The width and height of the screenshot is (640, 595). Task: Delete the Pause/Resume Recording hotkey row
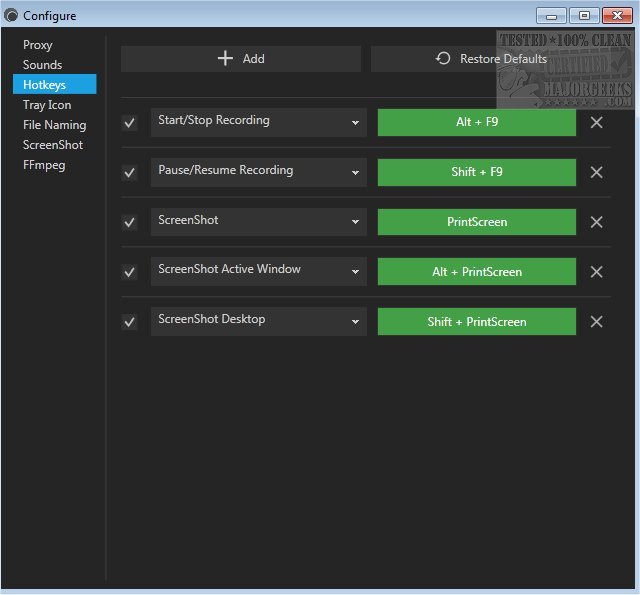(596, 172)
